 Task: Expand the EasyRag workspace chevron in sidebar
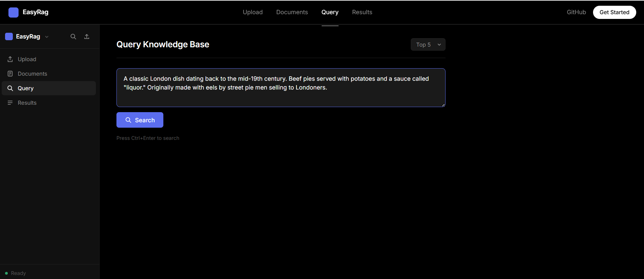pyautogui.click(x=47, y=37)
